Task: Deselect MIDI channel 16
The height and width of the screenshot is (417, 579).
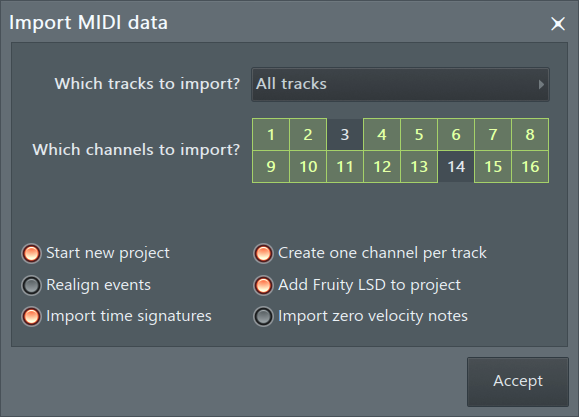Action: (x=530, y=167)
